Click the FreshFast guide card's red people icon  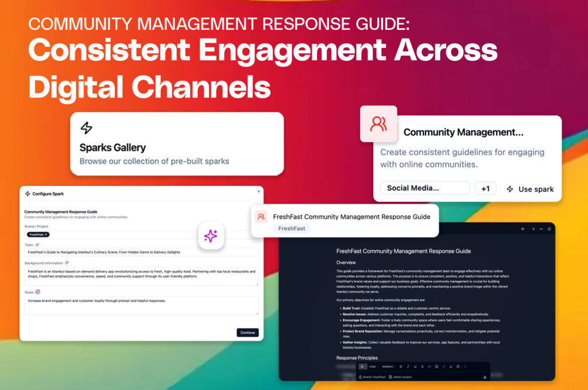point(261,217)
